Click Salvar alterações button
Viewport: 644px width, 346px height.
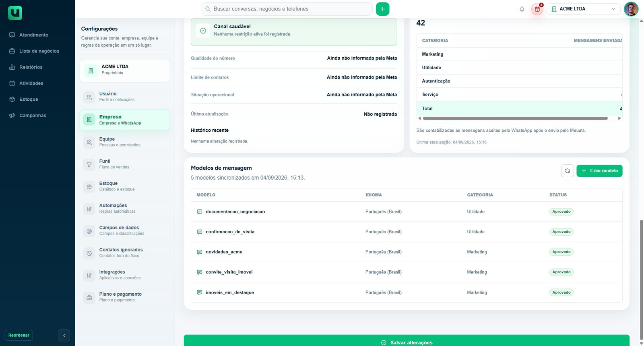click(407, 341)
